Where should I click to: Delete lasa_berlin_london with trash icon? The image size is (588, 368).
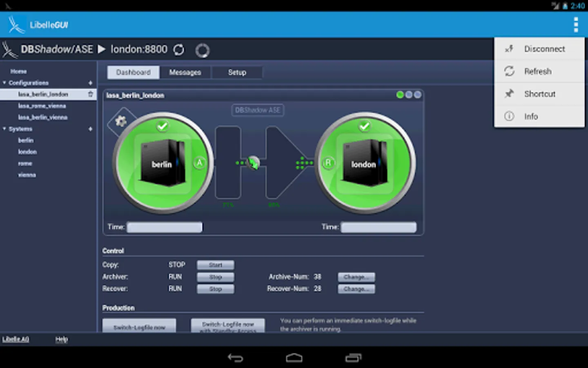pos(90,94)
